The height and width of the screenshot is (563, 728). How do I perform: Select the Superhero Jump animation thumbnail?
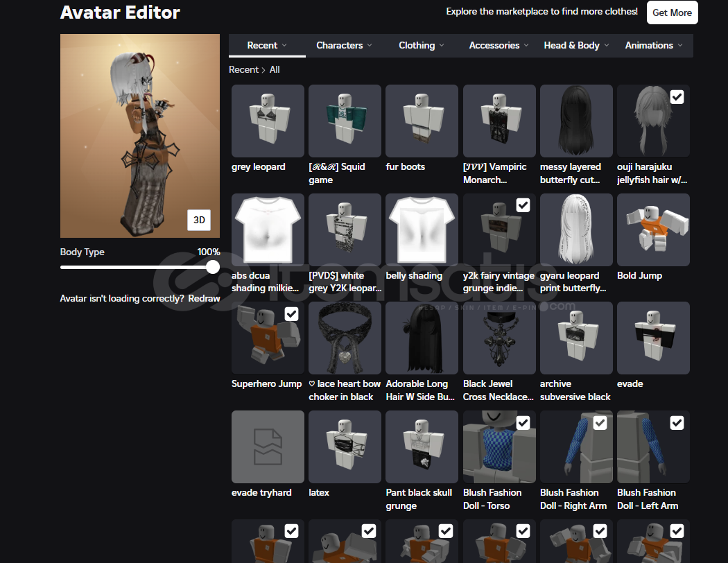click(x=268, y=338)
